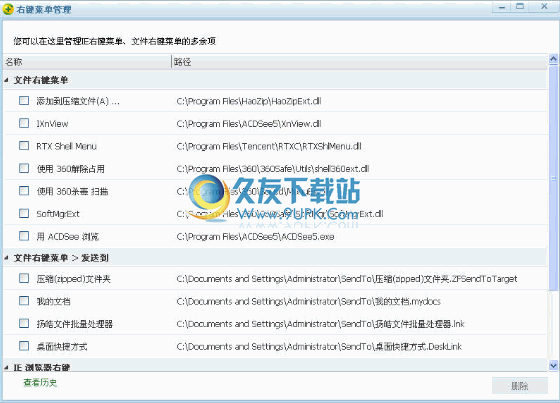Click the vertical scrollbar thumb
The image size is (560, 403).
[553, 178]
